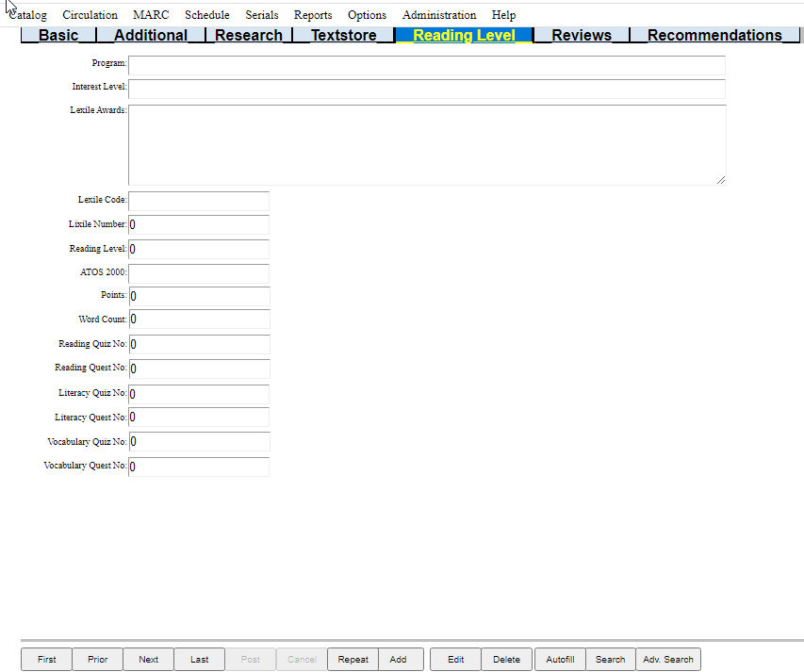The height and width of the screenshot is (672, 804).
Task: Click inside the Lexile Awards text area
Action: pos(427,144)
